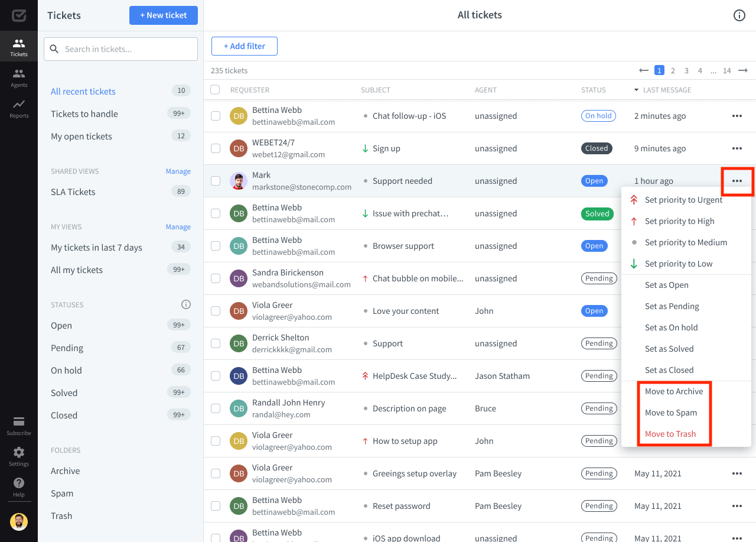Select the Chat follow-up - iOS ticket checkbox
This screenshot has width=756, height=542.
click(x=216, y=116)
